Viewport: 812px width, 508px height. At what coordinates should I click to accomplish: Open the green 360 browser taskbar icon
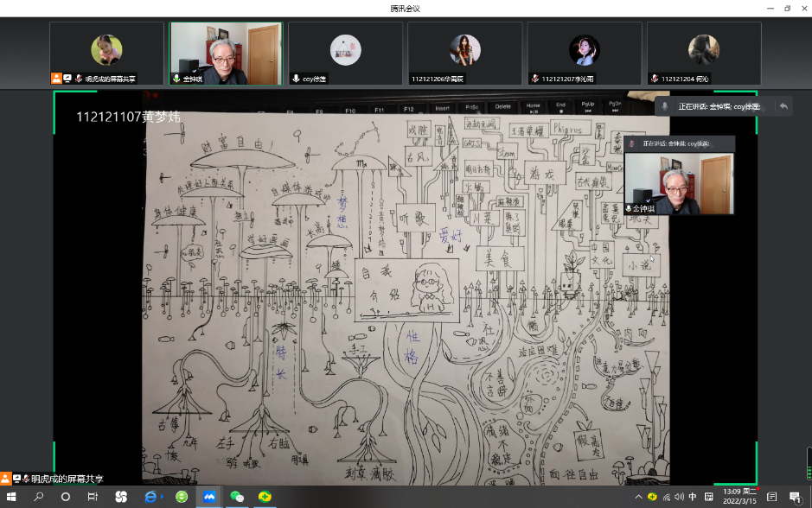click(182, 497)
